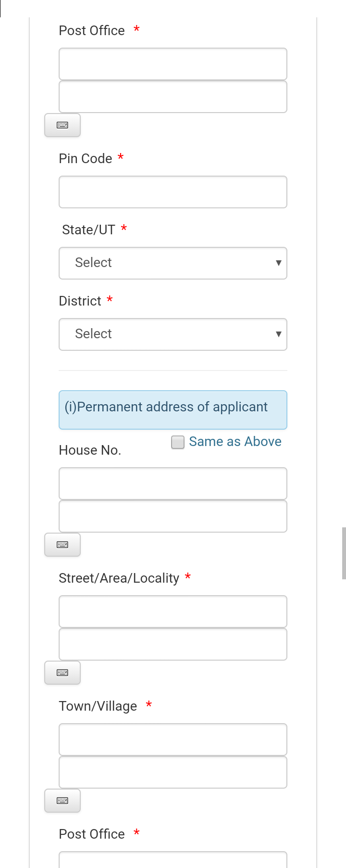The width and height of the screenshot is (346, 868).
Task: Expand the District select list
Action: point(173,334)
